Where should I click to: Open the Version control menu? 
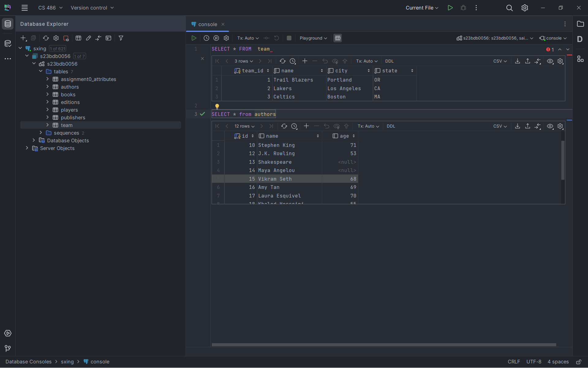92,8
